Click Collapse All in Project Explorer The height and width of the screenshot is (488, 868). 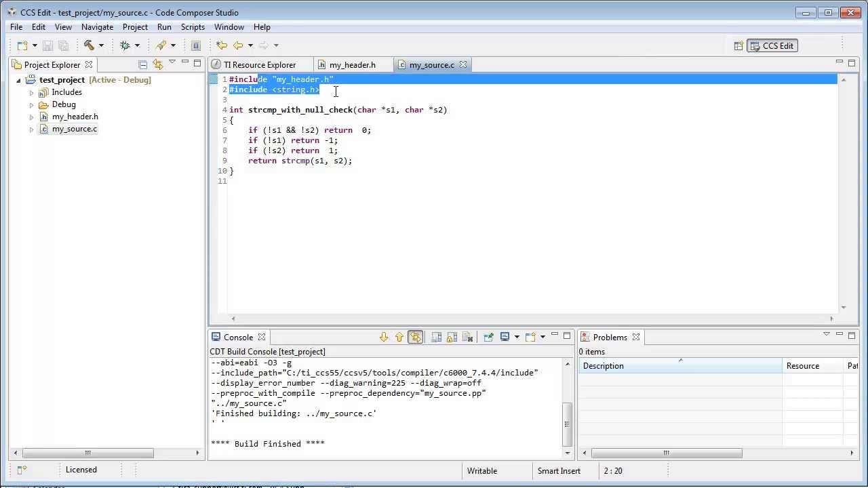tap(142, 64)
